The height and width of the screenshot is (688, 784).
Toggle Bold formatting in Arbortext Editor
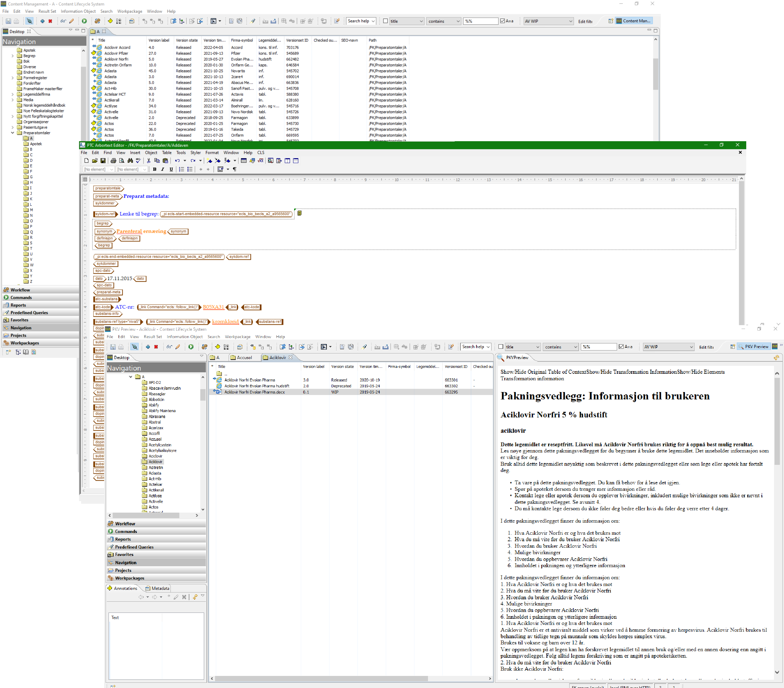155,169
